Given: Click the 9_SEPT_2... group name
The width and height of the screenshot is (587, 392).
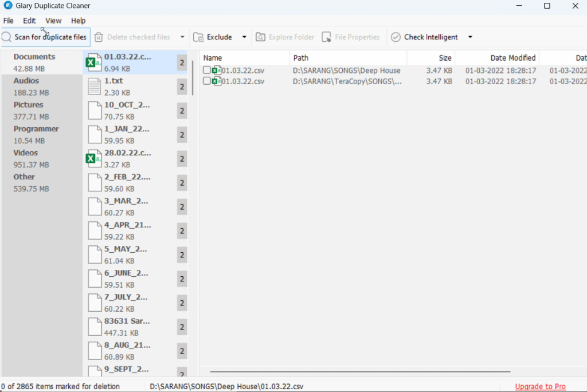Looking at the screenshot, I should point(127,369).
